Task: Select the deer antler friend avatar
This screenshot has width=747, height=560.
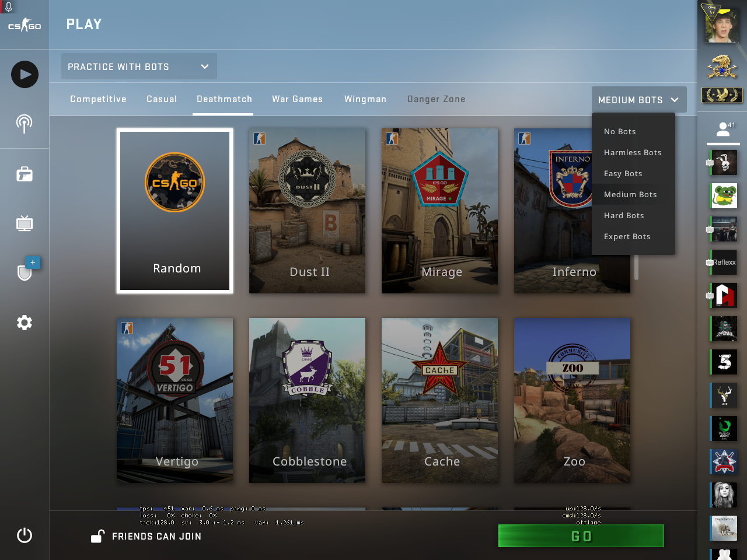Action: tap(724, 395)
